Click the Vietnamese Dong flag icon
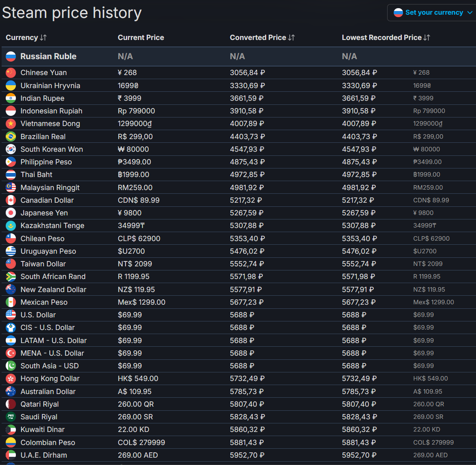476x465 pixels. pyautogui.click(x=11, y=124)
